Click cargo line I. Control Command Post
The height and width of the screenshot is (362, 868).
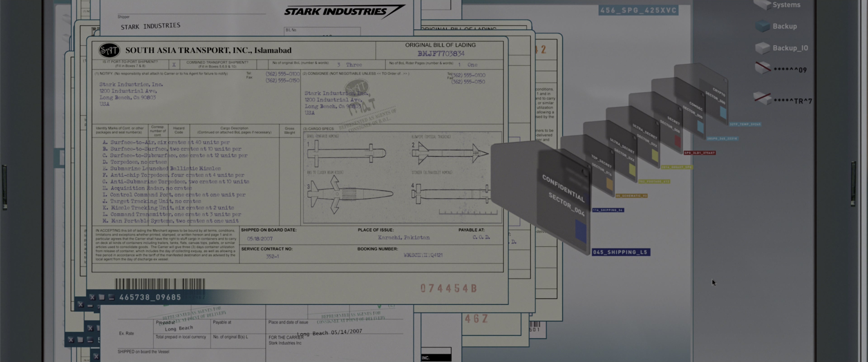click(x=174, y=195)
